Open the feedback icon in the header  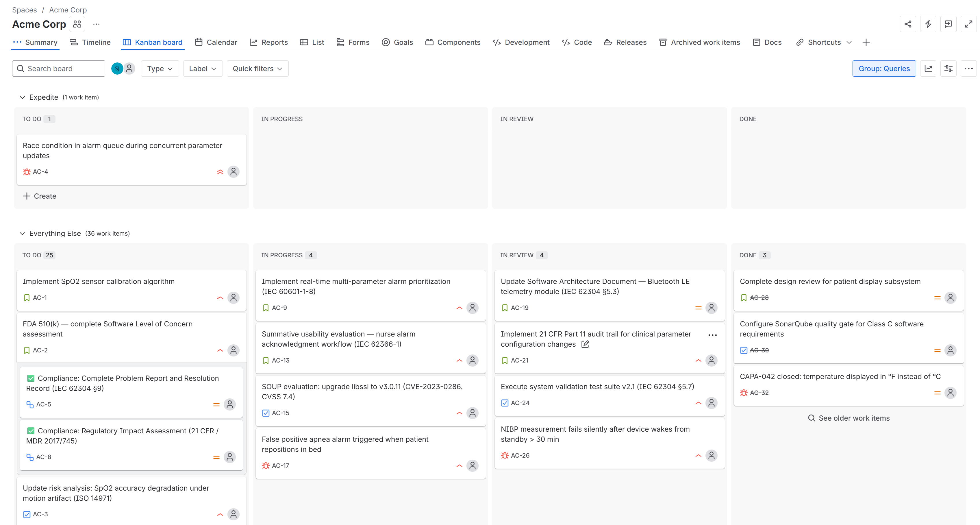(x=948, y=24)
